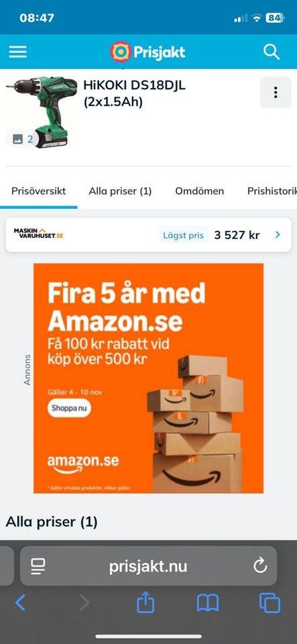This screenshot has width=297, height=644.
Task: Open the Safari share sheet icon
Action: (145, 602)
